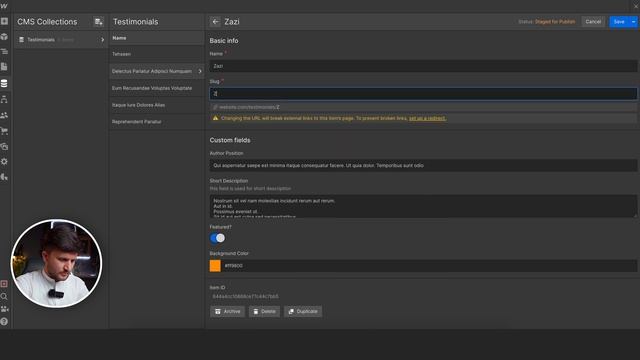Open the site Settings gear
Viewport: 640px width, 360px height.
[x=4, y=162]
